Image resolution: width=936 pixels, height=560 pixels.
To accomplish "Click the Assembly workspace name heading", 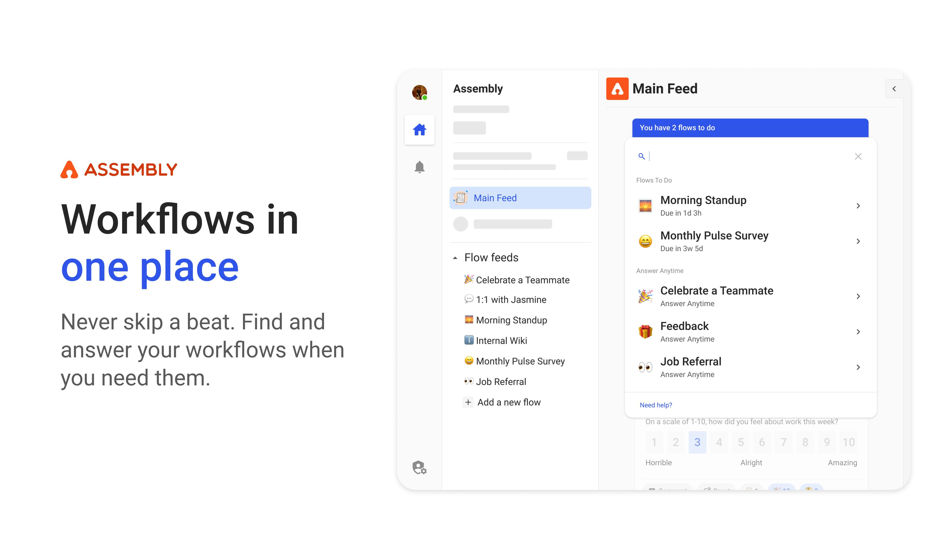I will [478, 89].
